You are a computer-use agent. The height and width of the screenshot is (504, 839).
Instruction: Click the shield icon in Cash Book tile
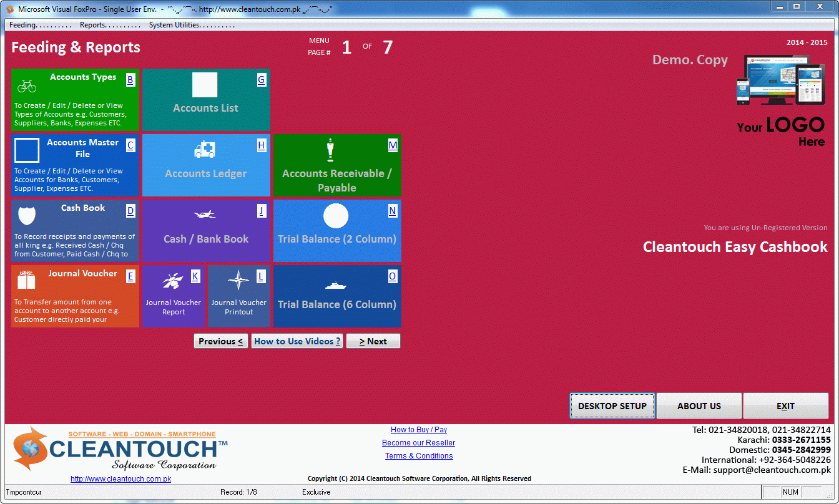point(27,216)
